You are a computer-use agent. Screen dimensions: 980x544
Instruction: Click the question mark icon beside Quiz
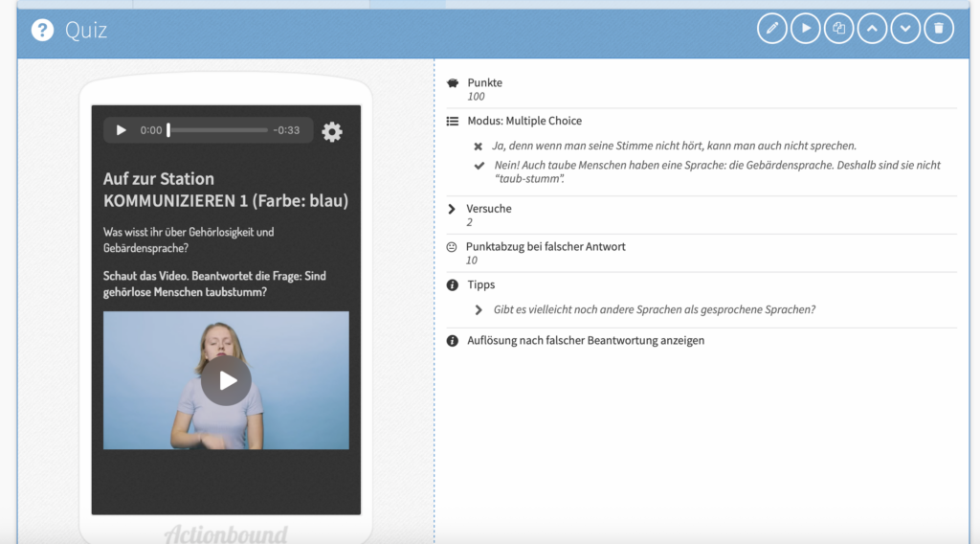pos(42,31)
